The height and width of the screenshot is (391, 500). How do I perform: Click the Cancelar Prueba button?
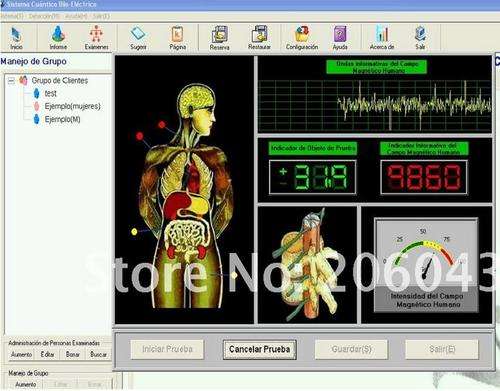[260, 349]
